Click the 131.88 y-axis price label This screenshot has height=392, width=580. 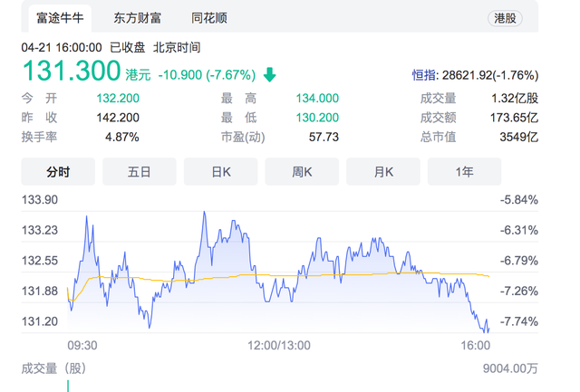coord(40,292)
